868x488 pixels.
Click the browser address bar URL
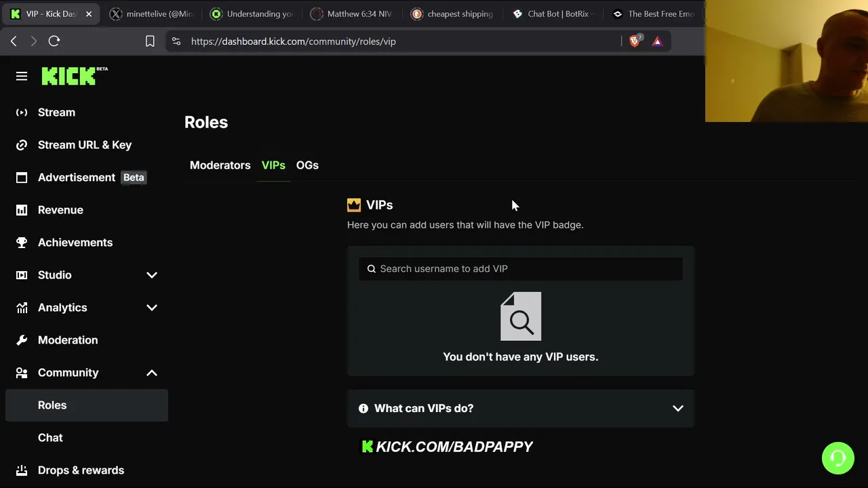click(294, 41)
